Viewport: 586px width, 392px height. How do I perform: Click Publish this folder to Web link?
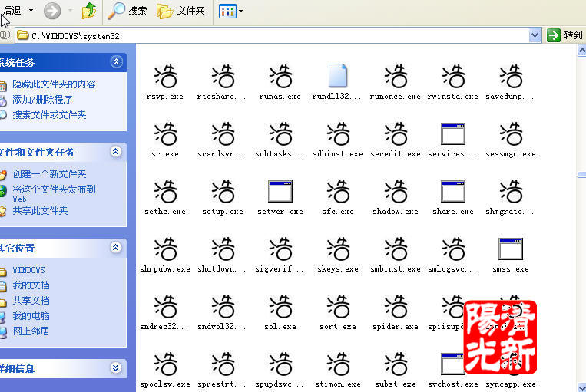[x=54, y=193]
